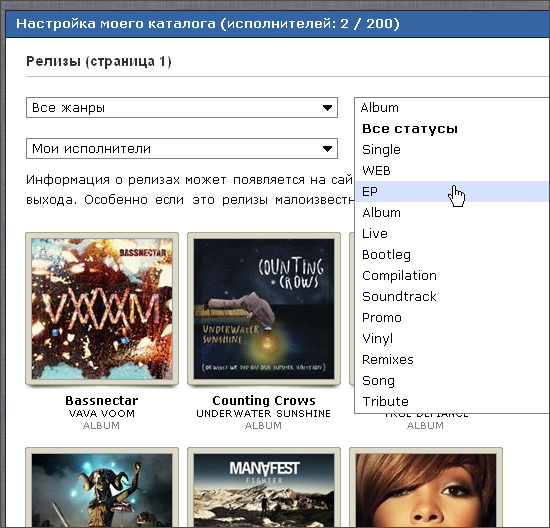Select 'WEB' status option
Viewport: 550px width, 528px height.
[x=452, y=171]
